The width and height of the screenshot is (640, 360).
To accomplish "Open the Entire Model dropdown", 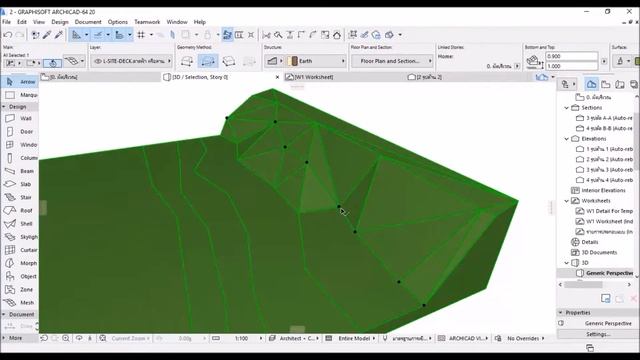I will click(x=353, y=338).
